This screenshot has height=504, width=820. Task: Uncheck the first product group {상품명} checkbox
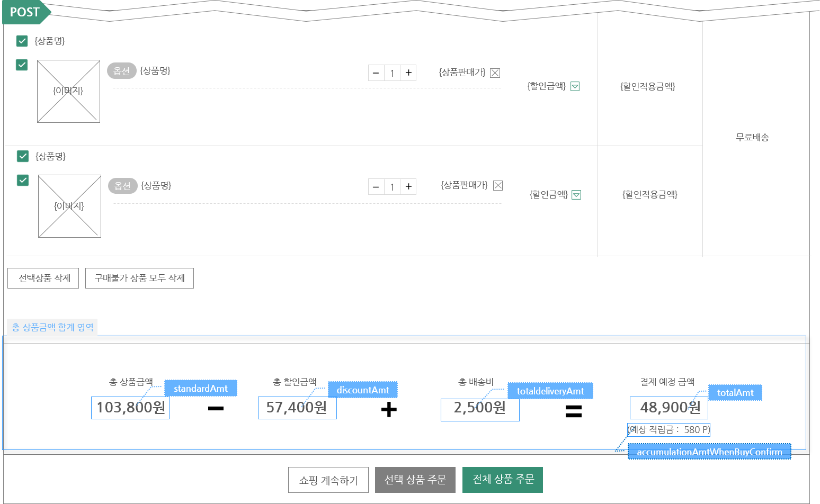(x=22, y=41)
